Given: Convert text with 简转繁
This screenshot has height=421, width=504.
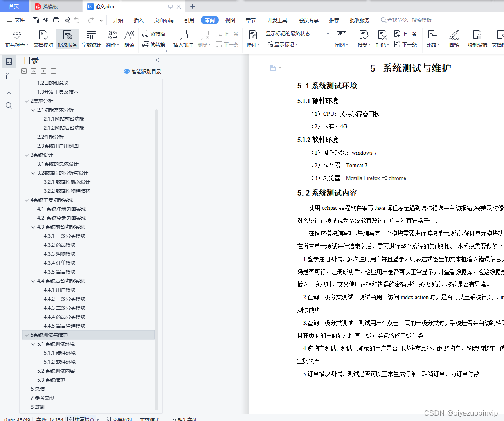Looking at the screenshot, I should [x=154, y=45].
